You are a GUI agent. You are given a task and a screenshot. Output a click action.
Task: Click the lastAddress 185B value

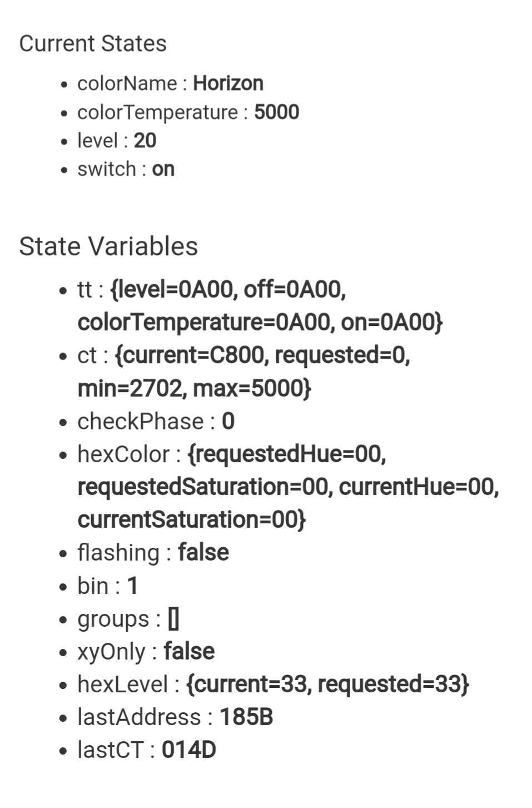coord(246,717)
